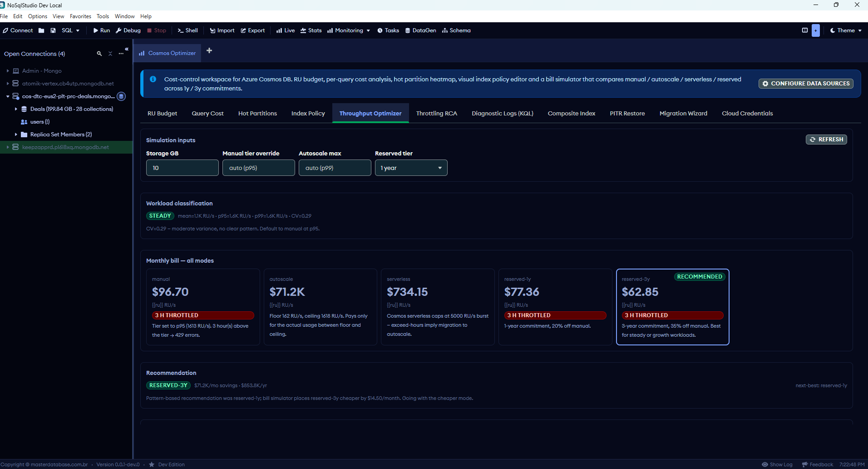Collapse the cos-dtc-eus2 connection node
868x469 pixels.
click(x=8, y=96)
